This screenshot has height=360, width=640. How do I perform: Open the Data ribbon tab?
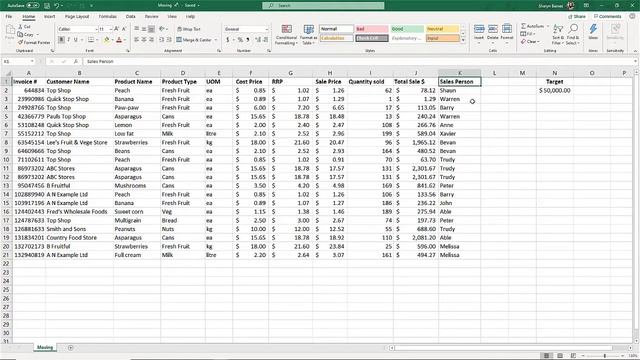click(x=131, y=17)
